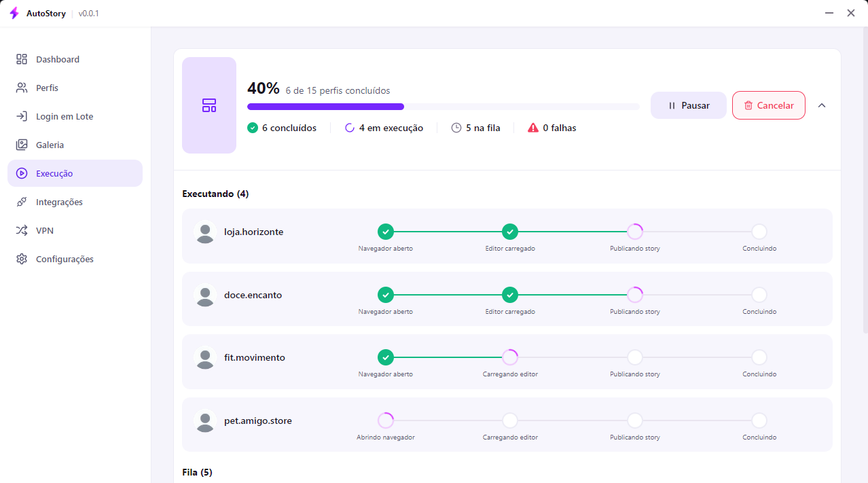This screenshot has height=483, width=868.
Task: Click doce.encanto Editor carregado checkmark
Action: point(510,295)
